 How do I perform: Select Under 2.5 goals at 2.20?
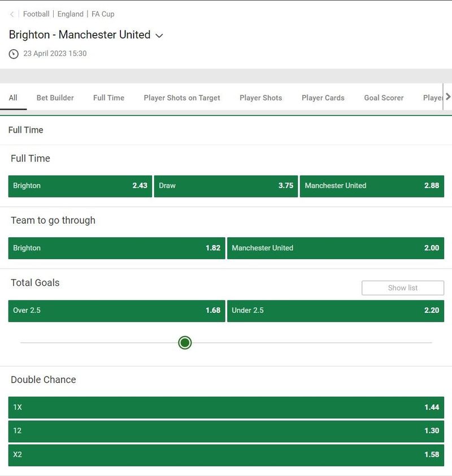point(336,311)
